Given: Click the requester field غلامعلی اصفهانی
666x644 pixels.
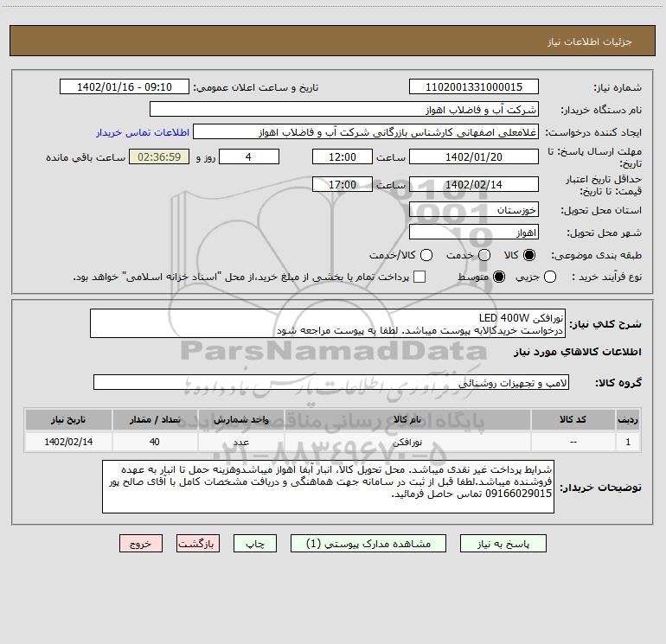Looking at the screenshot, I should coord(366,132).
